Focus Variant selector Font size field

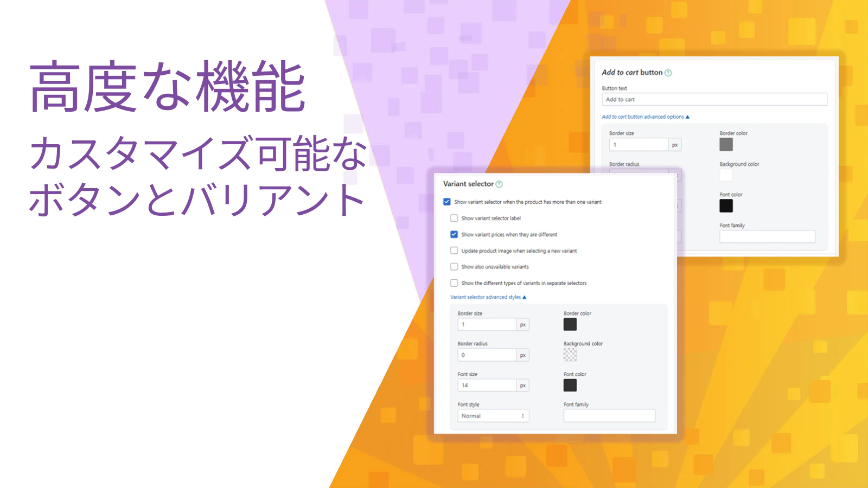tap(487, 386)
